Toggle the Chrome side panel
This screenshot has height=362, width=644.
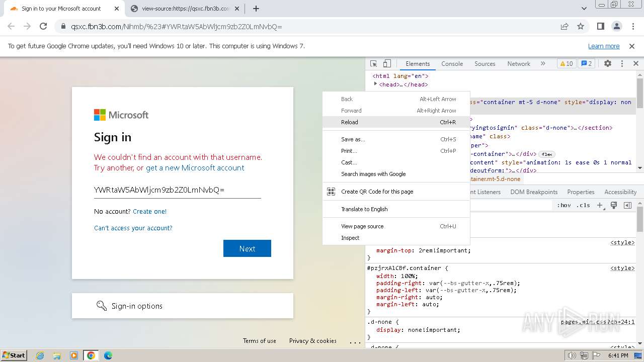pos(601,27)
